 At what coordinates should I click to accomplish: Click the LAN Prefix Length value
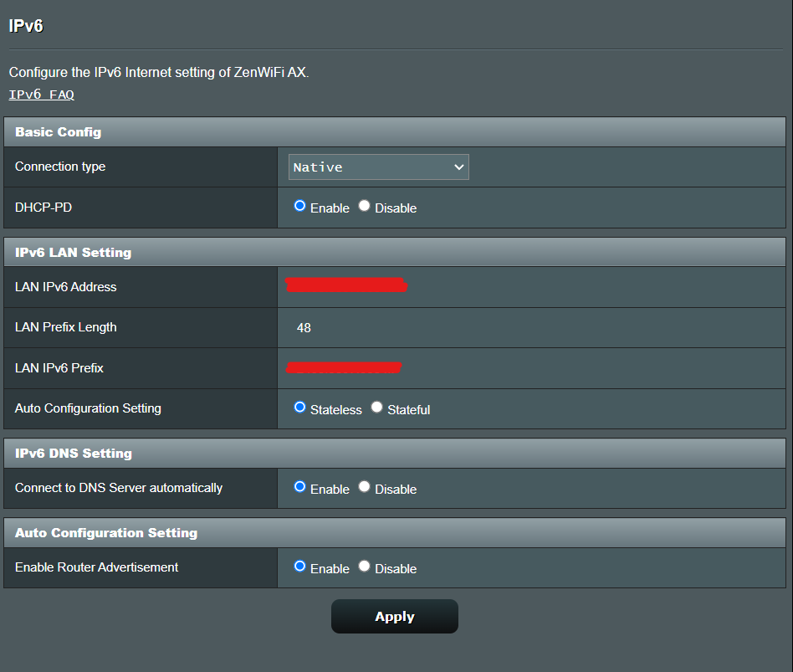click(303, 327)
